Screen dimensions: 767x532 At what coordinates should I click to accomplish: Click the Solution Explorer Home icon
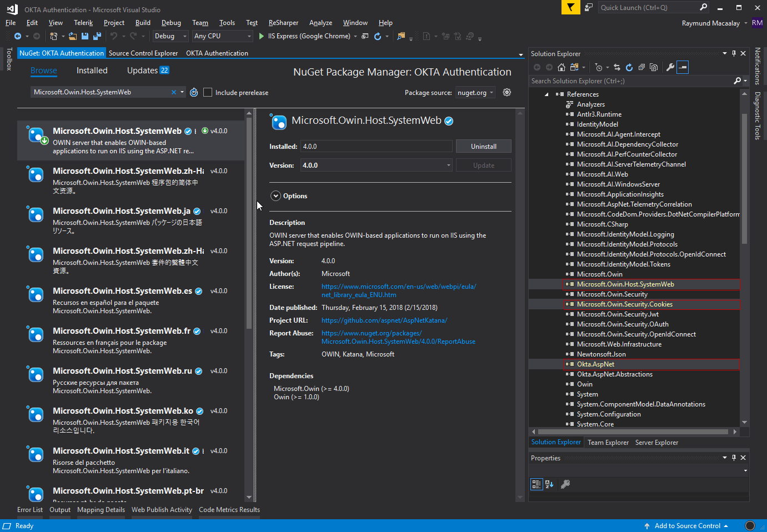click(x=562, y=67)
